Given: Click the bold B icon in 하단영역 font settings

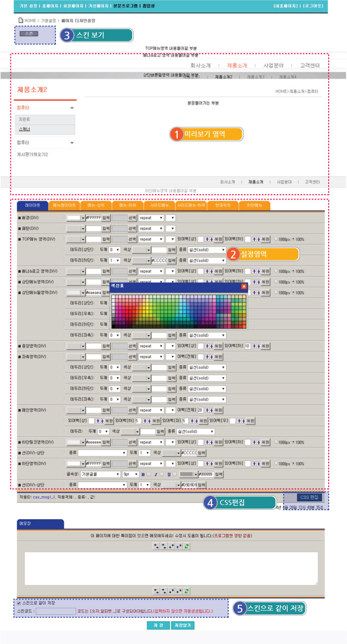Looking at the screenshot, I should 143,474.
